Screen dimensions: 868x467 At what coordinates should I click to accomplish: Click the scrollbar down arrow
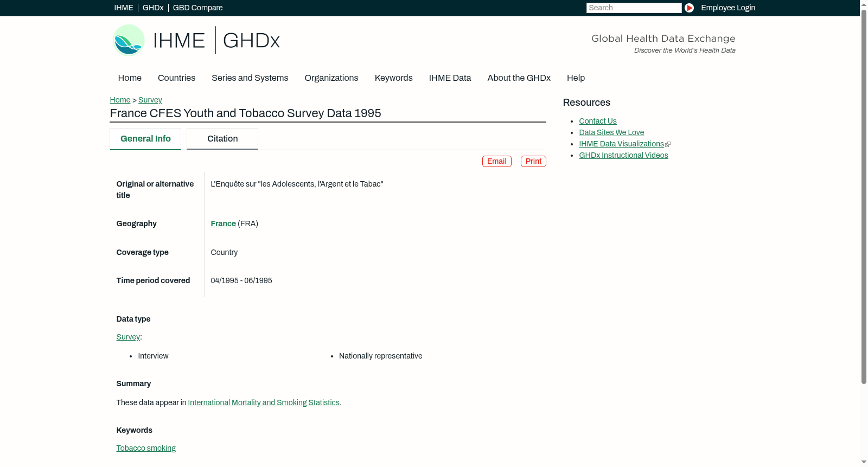[864, 463]
